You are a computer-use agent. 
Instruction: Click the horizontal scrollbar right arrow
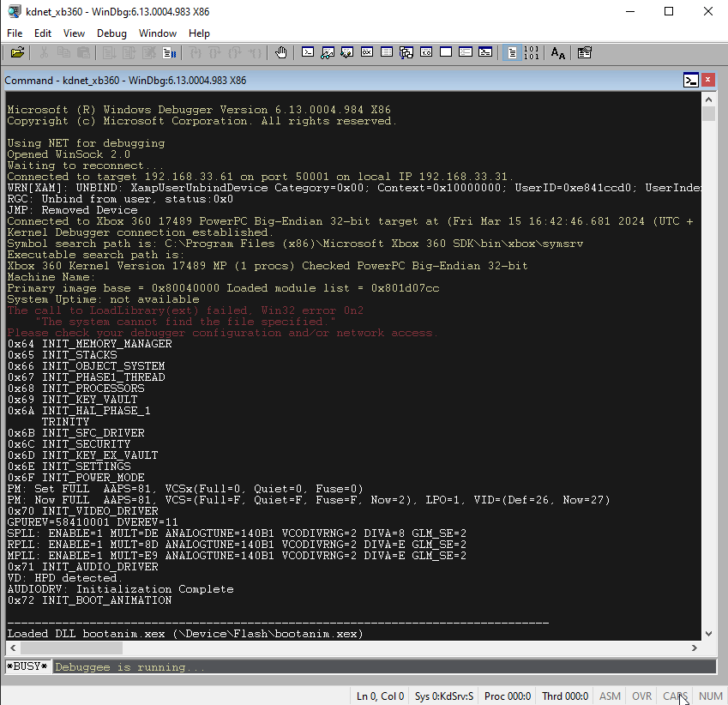695,648
